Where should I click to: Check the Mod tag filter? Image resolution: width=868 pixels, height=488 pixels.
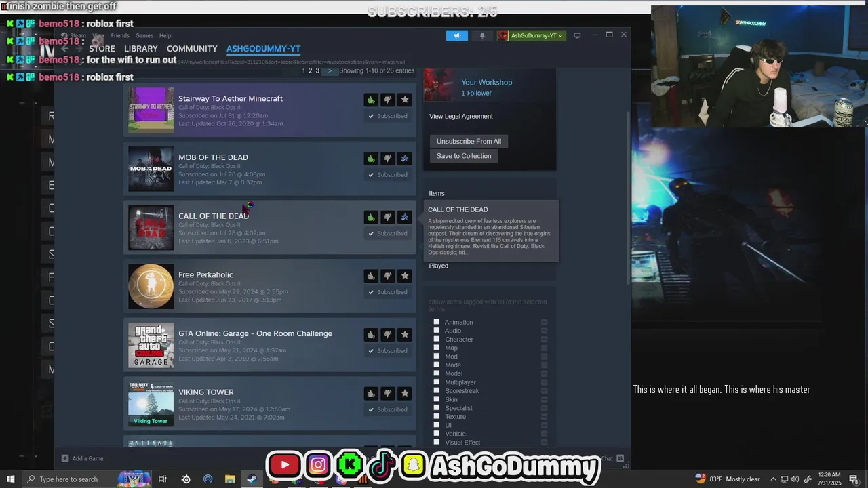click(x=437, y=357)
